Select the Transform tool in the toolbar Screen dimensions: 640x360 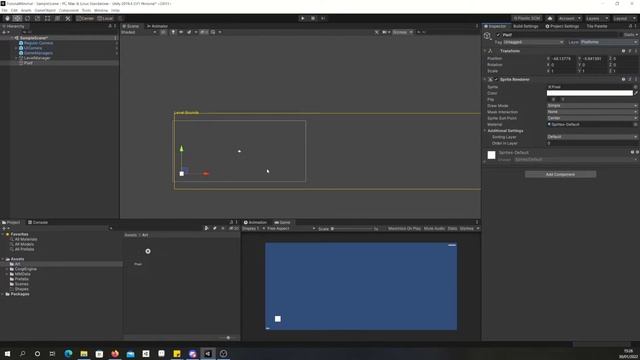click(x=58, y=18)
